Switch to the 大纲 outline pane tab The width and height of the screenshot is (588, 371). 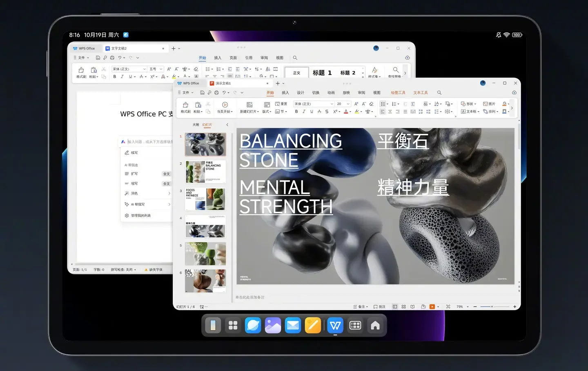[196, 125]
